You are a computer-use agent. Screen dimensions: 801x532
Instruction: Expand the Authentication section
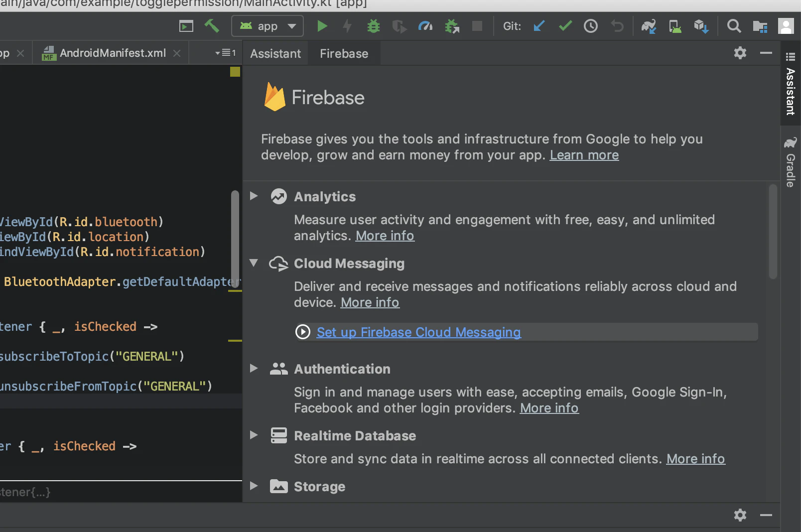pos(254,368)
